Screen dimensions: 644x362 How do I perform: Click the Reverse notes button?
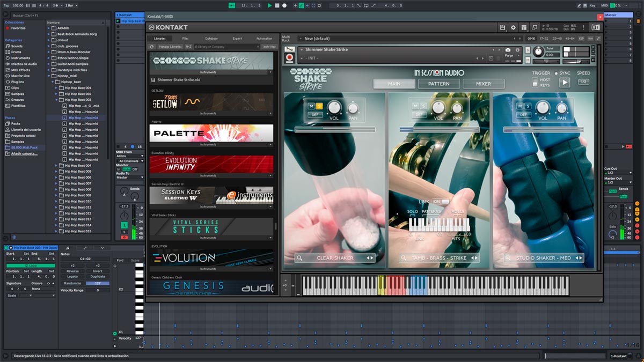tap(72, 271)
